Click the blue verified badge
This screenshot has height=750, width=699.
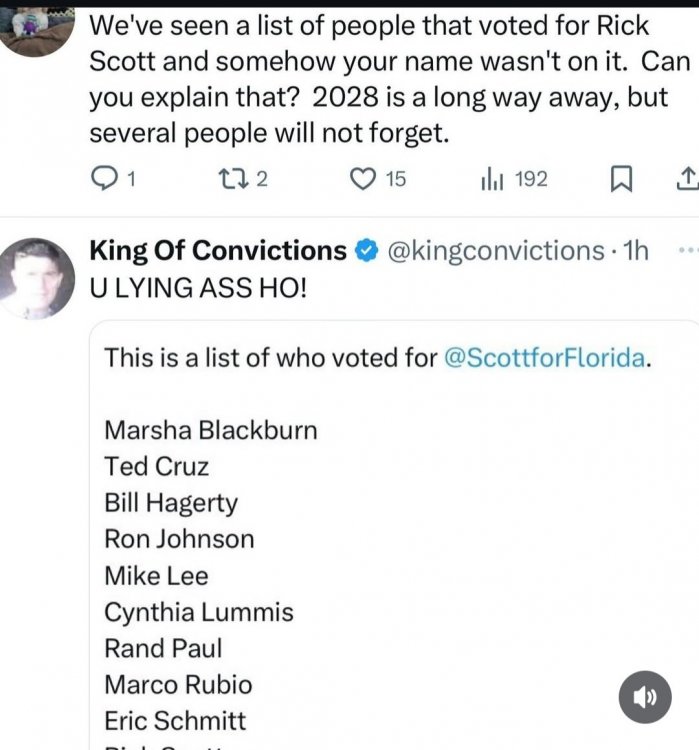click(366, 251)
